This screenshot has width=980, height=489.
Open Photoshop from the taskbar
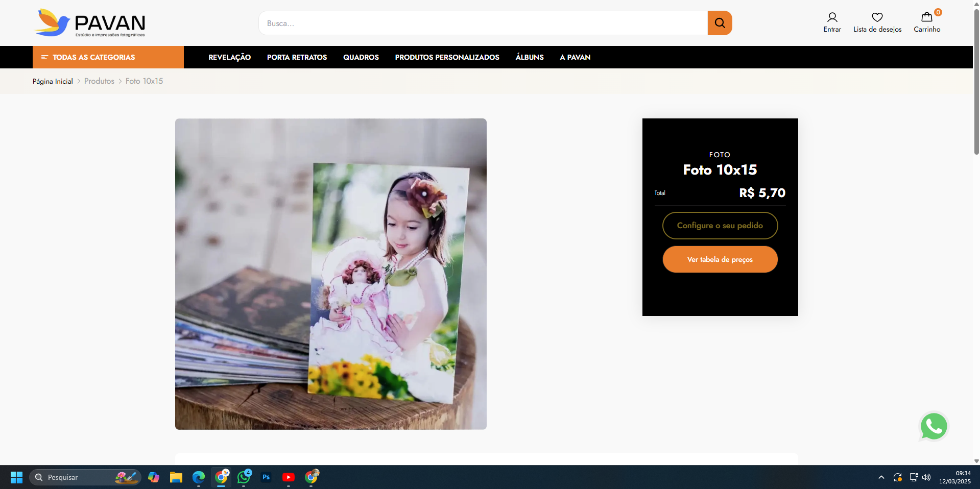[266, 477]
